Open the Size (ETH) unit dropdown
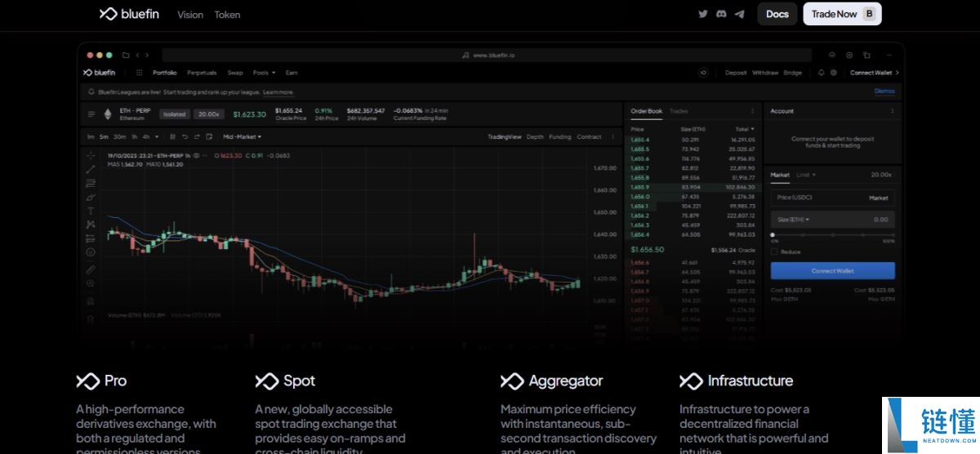980x454 pixels. (794, 220)
